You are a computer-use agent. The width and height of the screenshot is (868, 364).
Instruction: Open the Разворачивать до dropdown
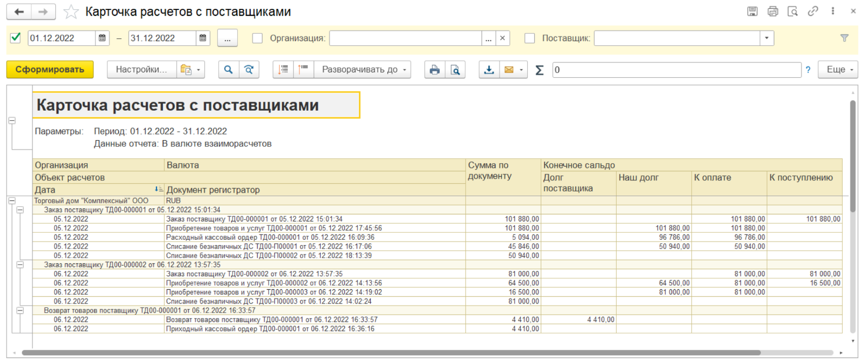tap(363, 70)
